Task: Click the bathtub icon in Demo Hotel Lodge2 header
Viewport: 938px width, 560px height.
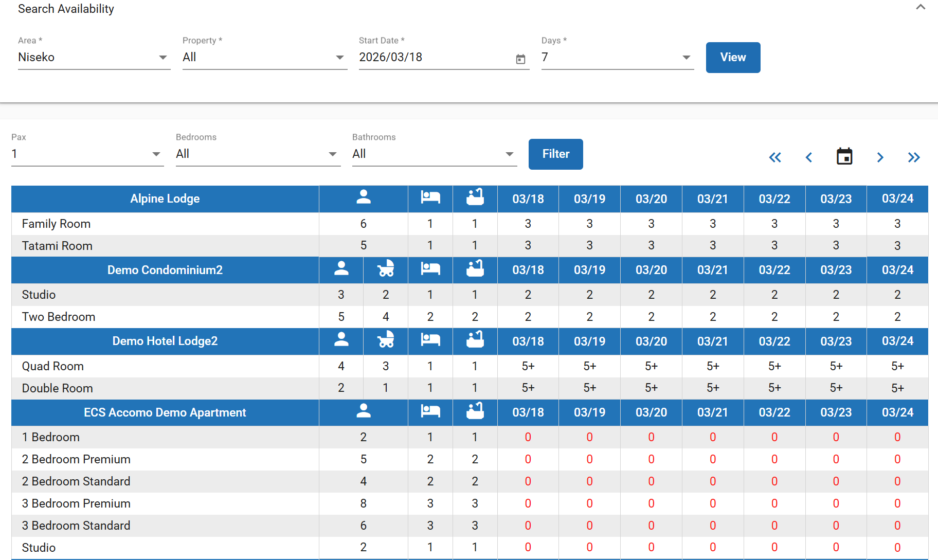Action: pos(475,340)
